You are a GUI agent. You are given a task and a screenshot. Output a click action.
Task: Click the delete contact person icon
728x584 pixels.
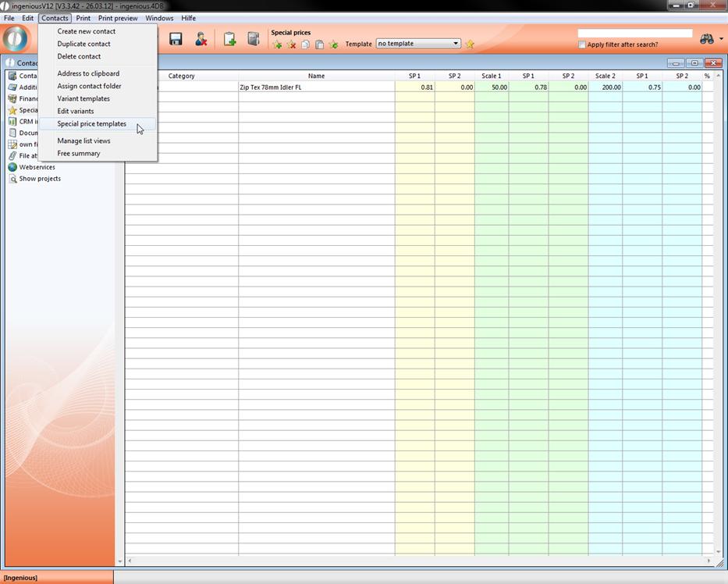pos(201,39)
